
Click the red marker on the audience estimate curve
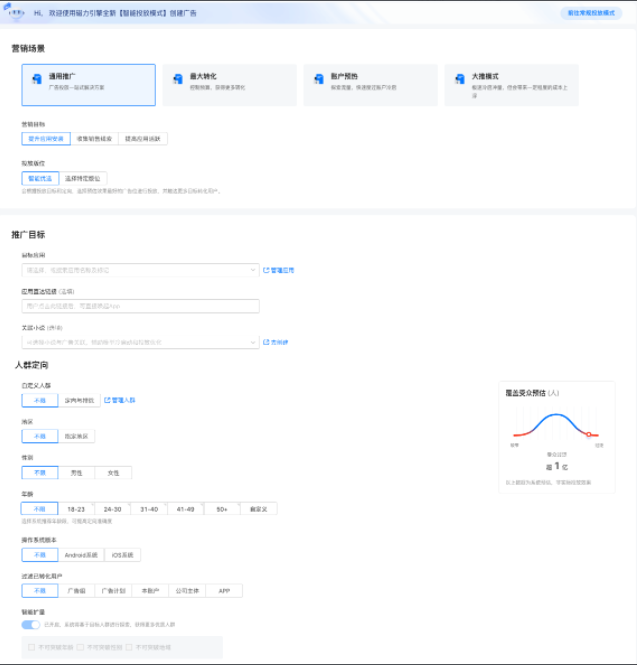589,434
